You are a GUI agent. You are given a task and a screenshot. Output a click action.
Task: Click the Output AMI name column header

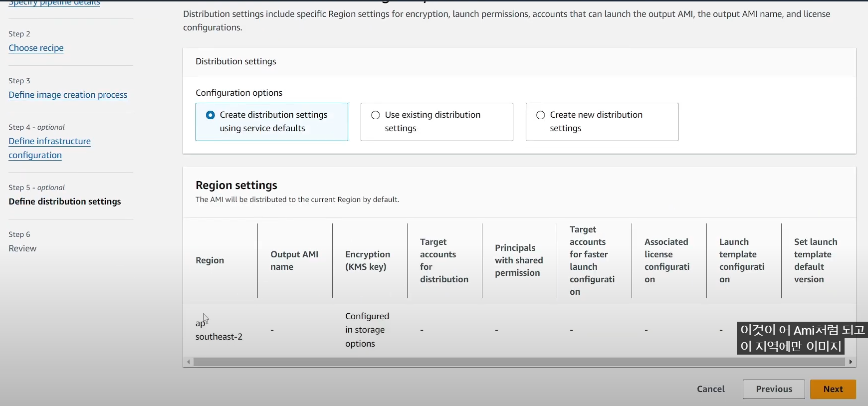click(294, 260)
